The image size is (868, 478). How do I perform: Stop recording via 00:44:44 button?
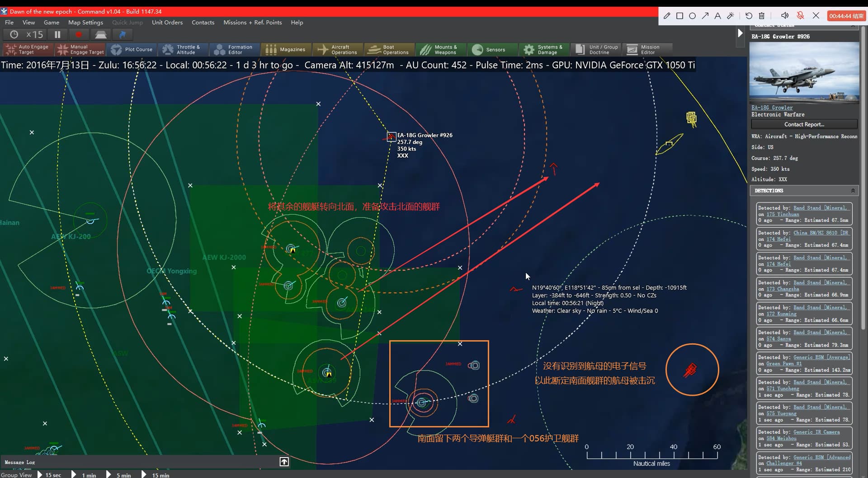(846, 16)
